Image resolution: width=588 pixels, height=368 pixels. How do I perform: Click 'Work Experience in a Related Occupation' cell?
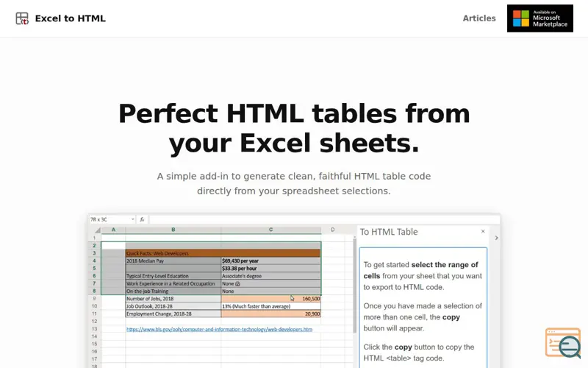(173, 283)
